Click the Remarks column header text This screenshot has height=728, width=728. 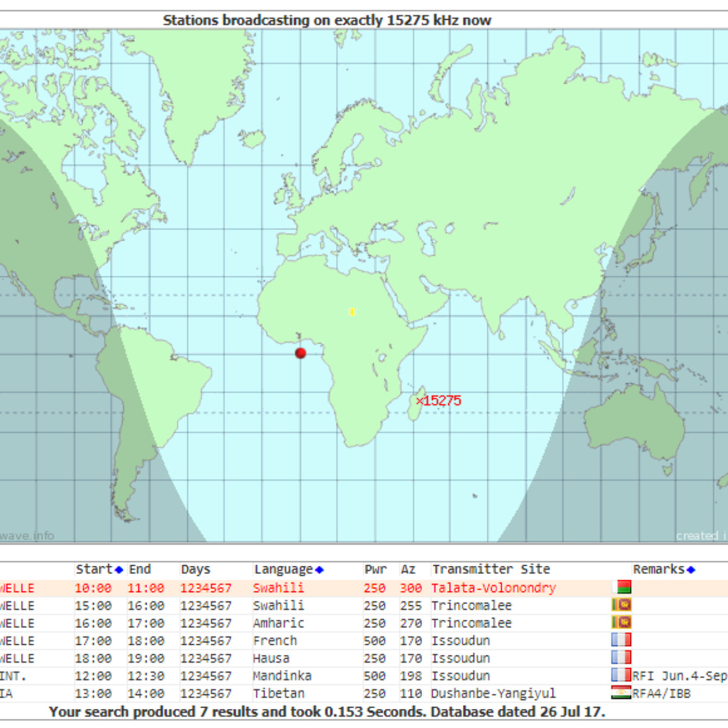(659, 569)
